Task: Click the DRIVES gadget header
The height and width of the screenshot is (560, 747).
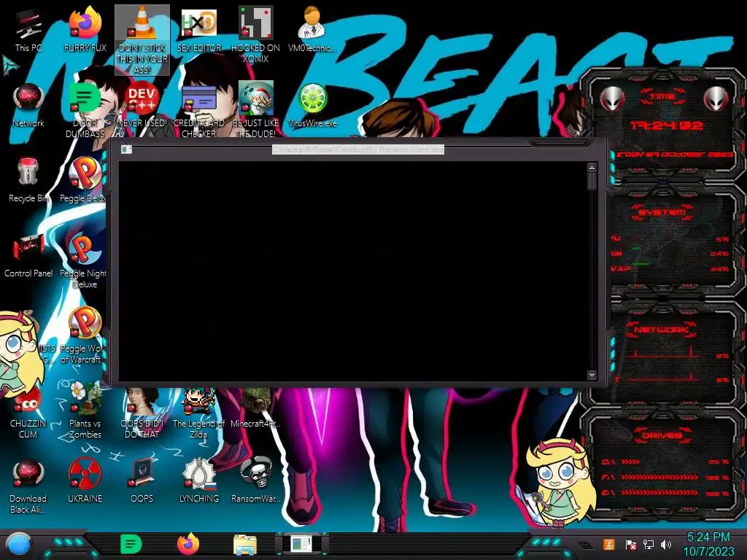Action: tap(662, 435)
